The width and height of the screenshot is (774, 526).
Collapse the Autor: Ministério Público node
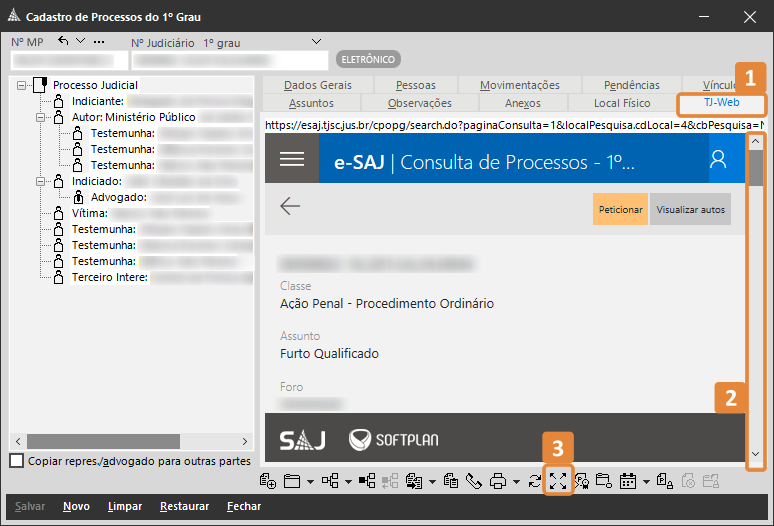tap(41, 118)
